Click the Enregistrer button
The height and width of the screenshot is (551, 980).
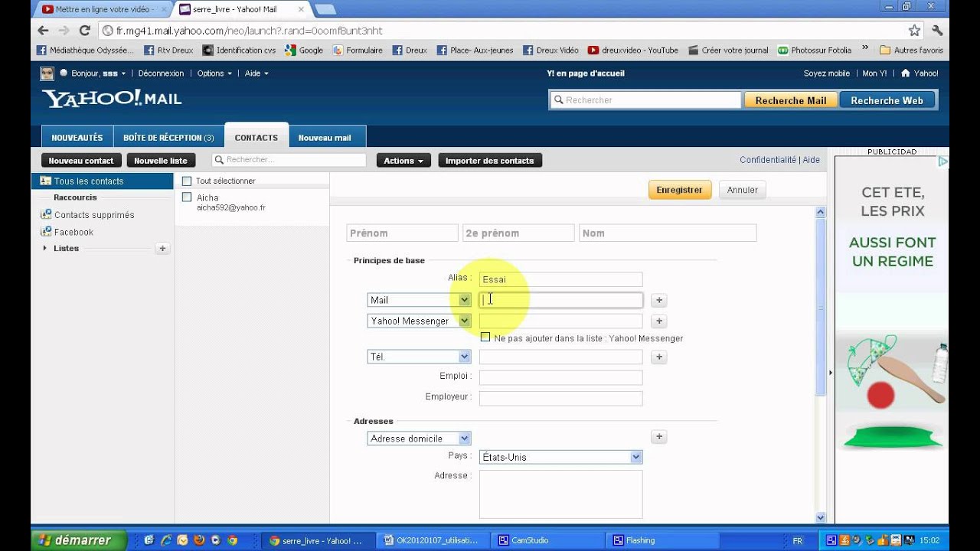pos(680,190)
